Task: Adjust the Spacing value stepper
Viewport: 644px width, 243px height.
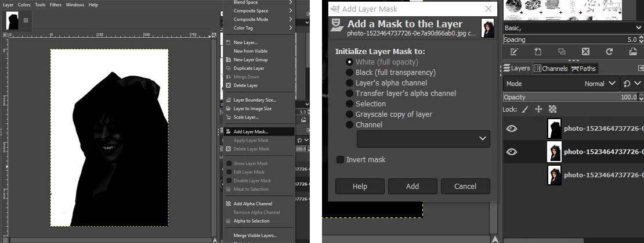Action: point(641,40)
